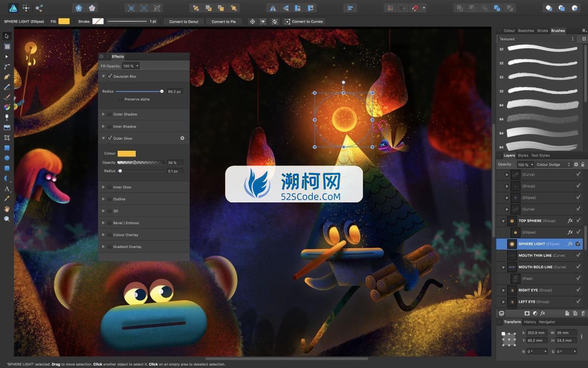Click Add Layer page icon in Layers footer
The width and height of the screenshot is (588, 368).
tap(567, 313)
